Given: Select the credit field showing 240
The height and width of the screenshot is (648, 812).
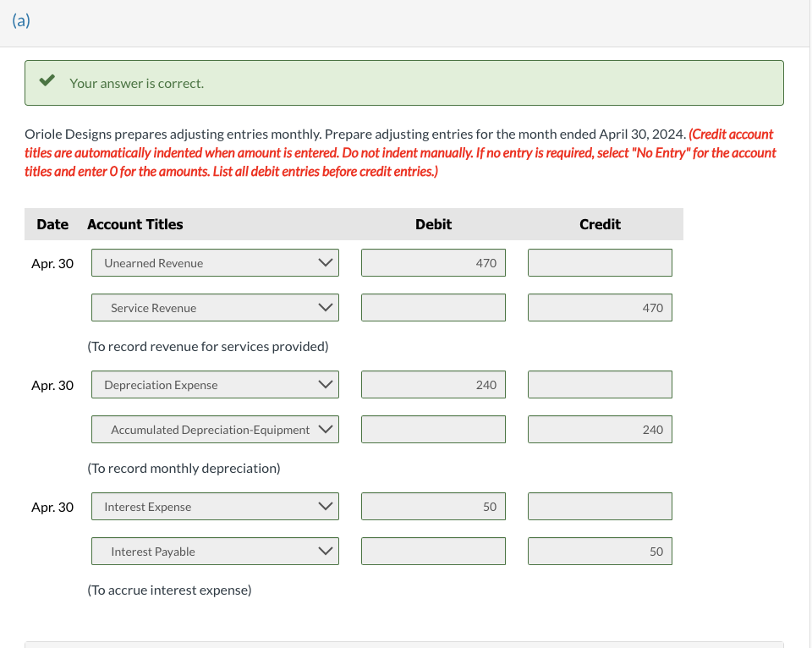Looking at the screenshot, I should [x=600, y=429].
